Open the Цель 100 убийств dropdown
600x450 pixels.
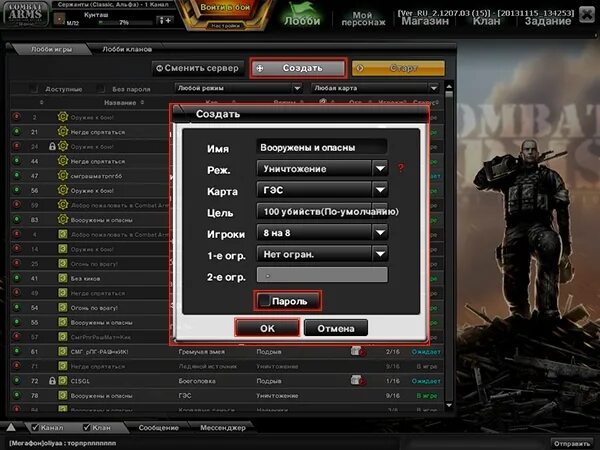(x=323, y=211)
